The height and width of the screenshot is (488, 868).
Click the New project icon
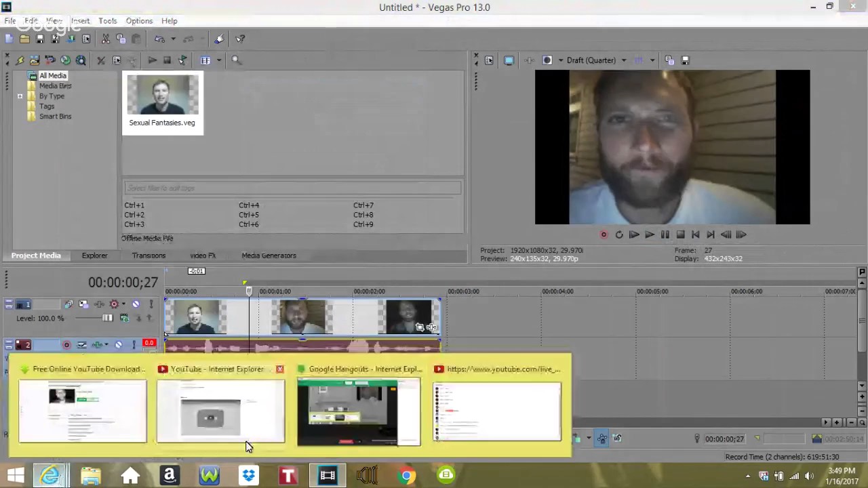click(9, 39)
